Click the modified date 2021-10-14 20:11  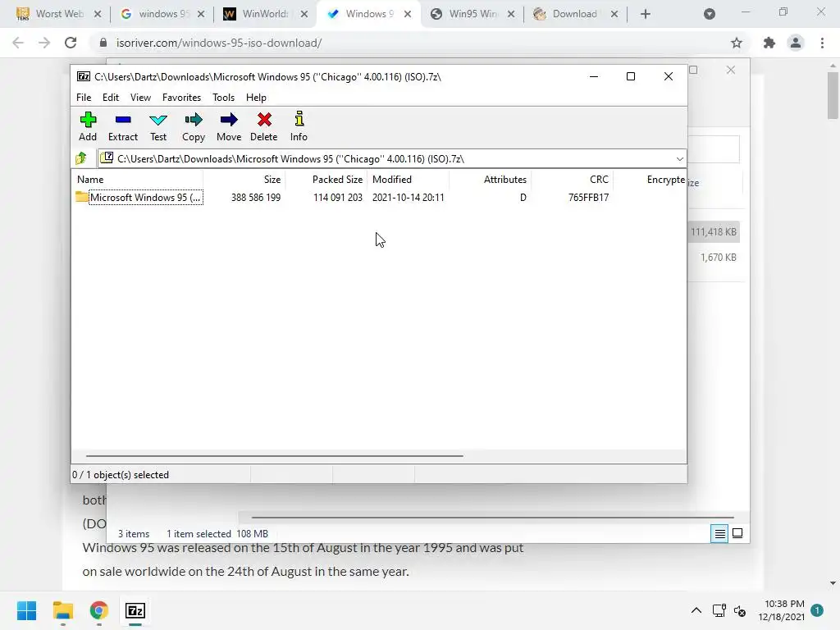(x=409, y=198)
